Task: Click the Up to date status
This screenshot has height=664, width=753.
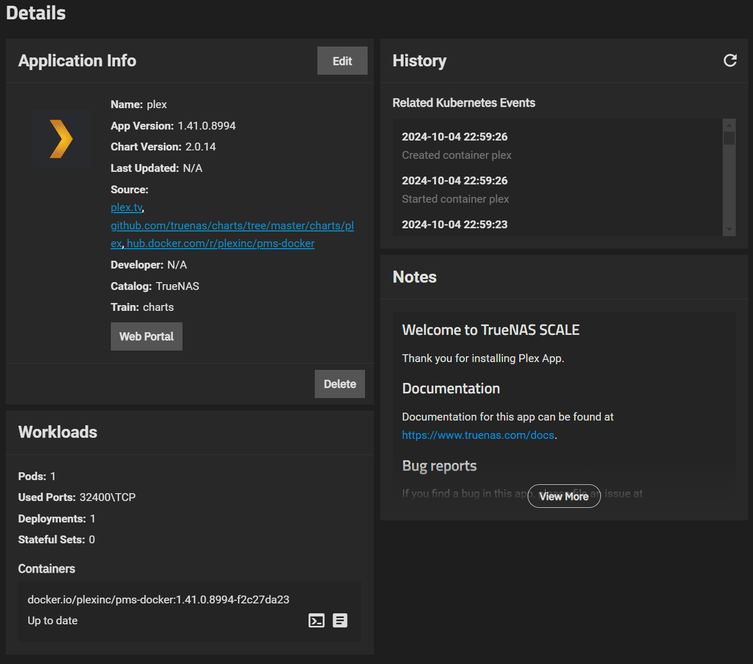Action: pos(52,621)
